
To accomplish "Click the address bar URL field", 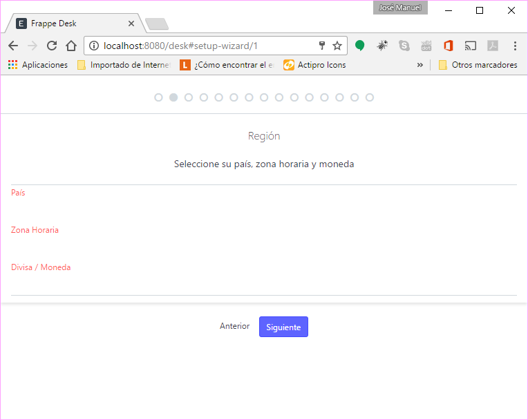I will click(x=207, y=46).
